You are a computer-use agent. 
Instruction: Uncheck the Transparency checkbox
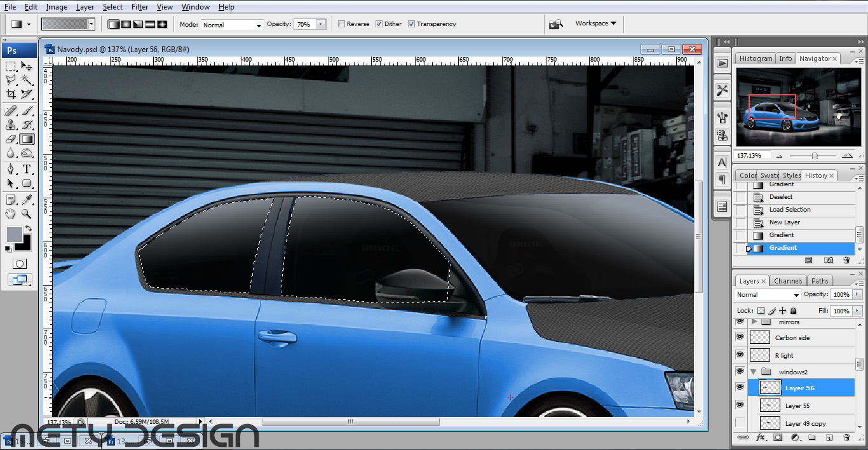[x=412, y=24]
